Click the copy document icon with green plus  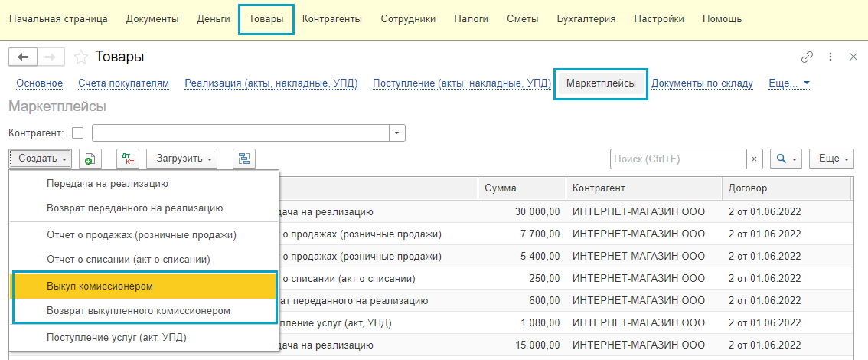pos(90,159)
